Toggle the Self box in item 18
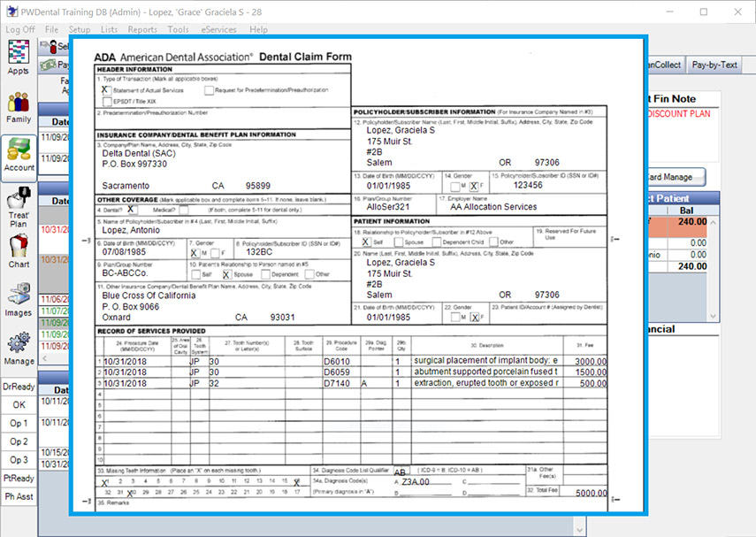Screen dimensions: 756x537 pos(366,242)
